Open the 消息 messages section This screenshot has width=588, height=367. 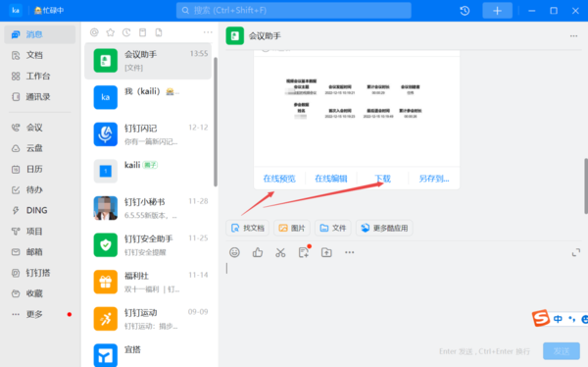tap(40, 34)
